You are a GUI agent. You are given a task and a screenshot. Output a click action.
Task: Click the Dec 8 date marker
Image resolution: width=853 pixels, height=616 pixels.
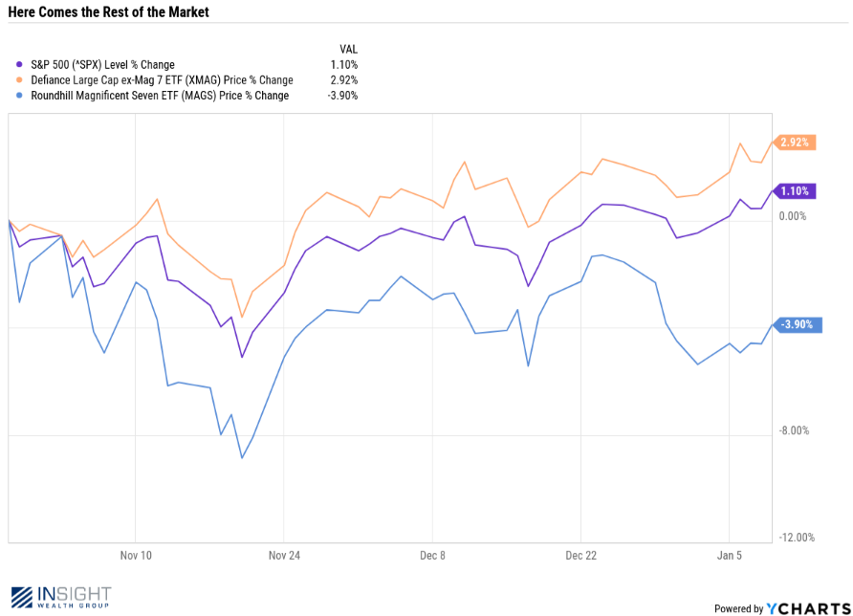tap(432, 555)
